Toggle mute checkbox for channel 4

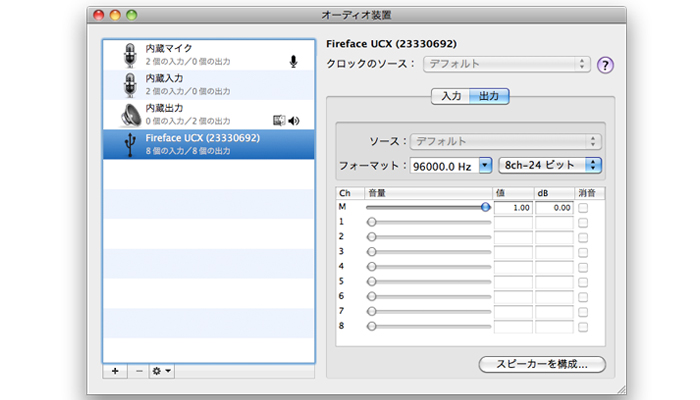pyautogui.click(x=583, y=267)
